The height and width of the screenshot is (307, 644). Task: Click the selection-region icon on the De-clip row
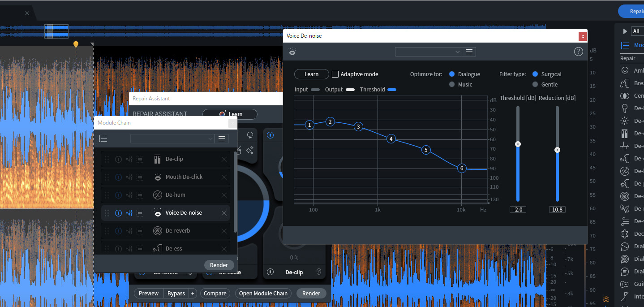tap(140, 159)
